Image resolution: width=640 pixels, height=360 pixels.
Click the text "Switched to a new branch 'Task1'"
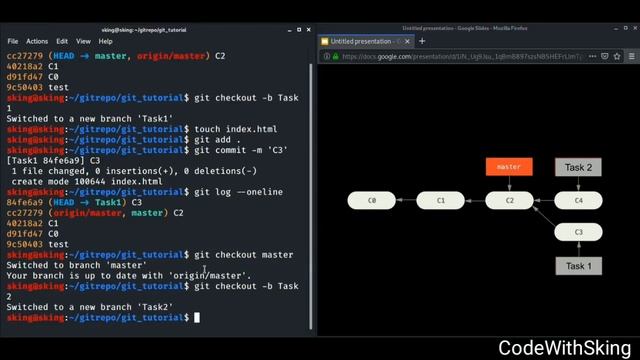(89, 119)
